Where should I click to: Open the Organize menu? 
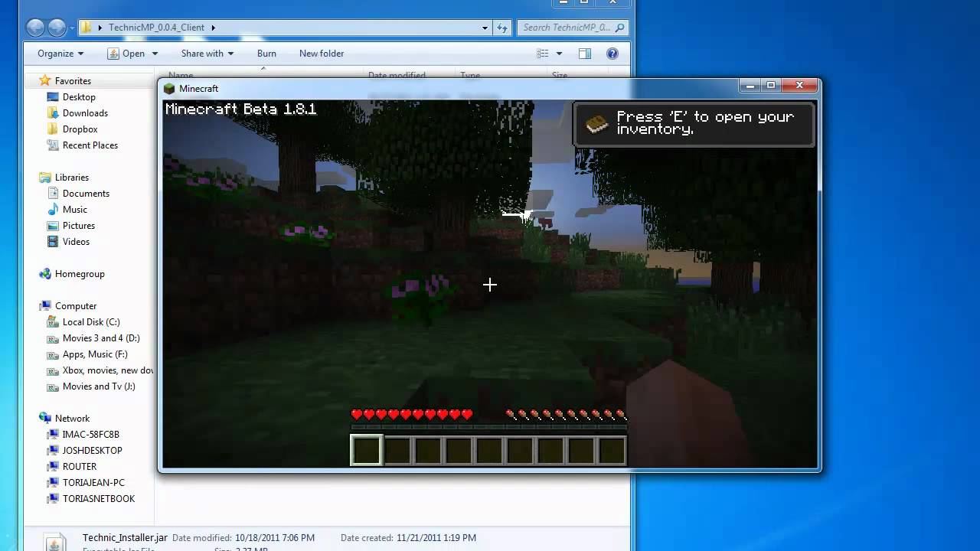[60, 54]
